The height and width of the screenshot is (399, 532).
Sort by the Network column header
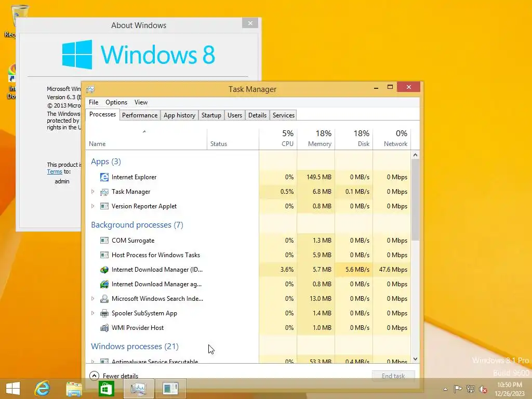[x=392, y=139]
